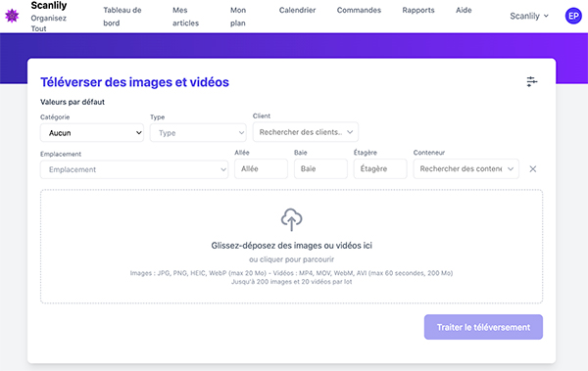
Task: Click the 'Téléverser des images et vidéos' heading
Action: (x=134, y=82)
